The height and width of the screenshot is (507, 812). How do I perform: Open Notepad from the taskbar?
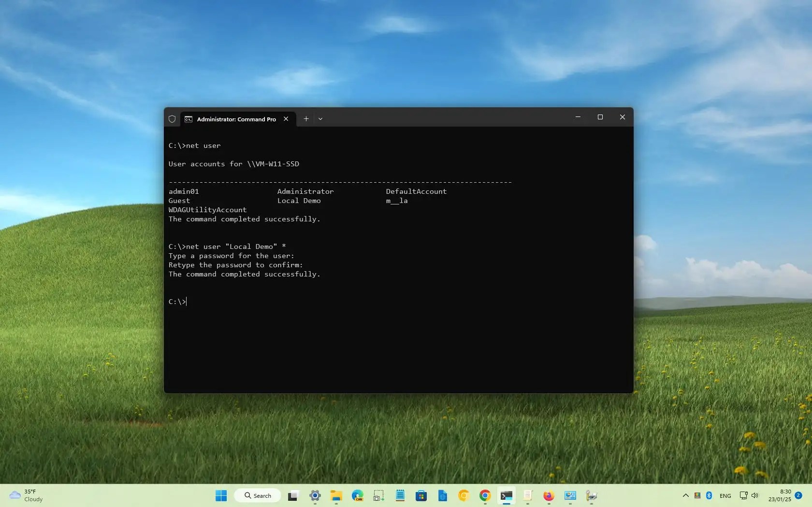point(400,495)
